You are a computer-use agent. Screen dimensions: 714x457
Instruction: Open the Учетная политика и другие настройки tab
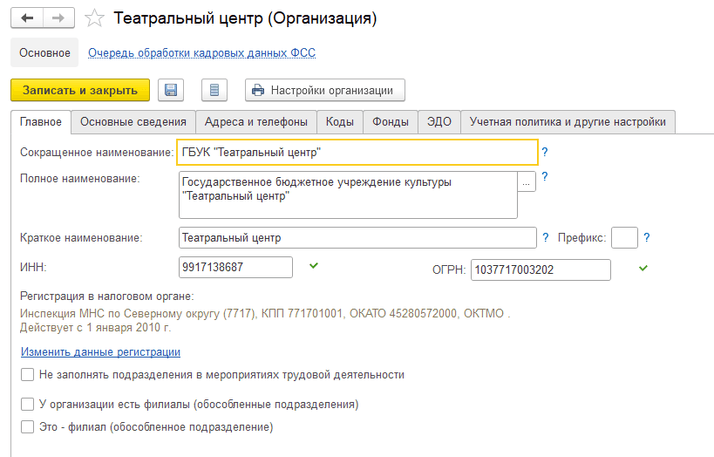(x=567, y=122)
